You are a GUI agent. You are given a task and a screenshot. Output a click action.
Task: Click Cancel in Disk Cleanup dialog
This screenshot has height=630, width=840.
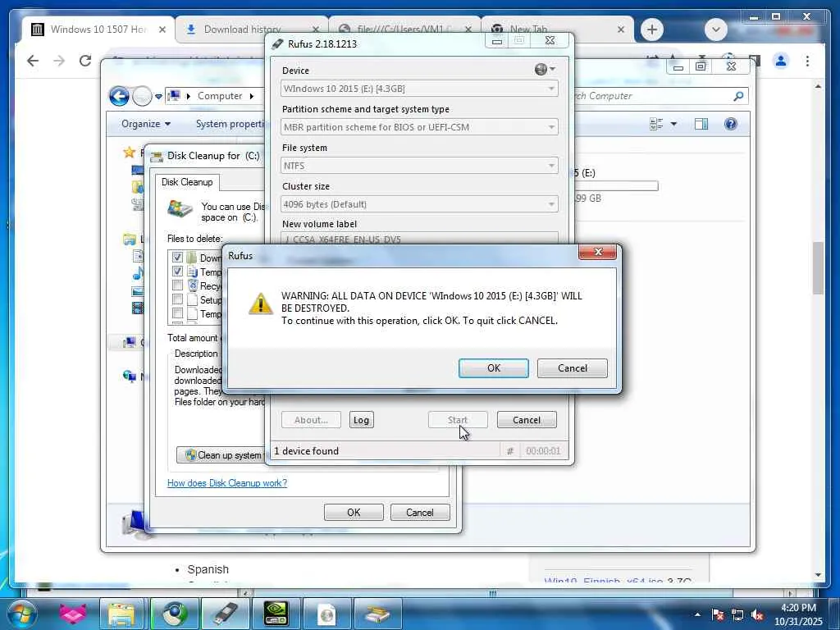(x=420, y=512)
